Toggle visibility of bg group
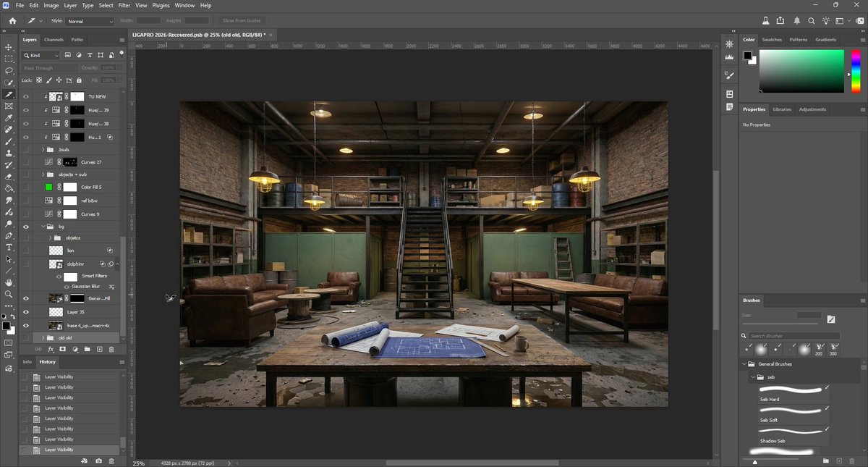Image resolution: width=868 pixels, height=467 pixels. pyautogui.click(x=26, y=227)
